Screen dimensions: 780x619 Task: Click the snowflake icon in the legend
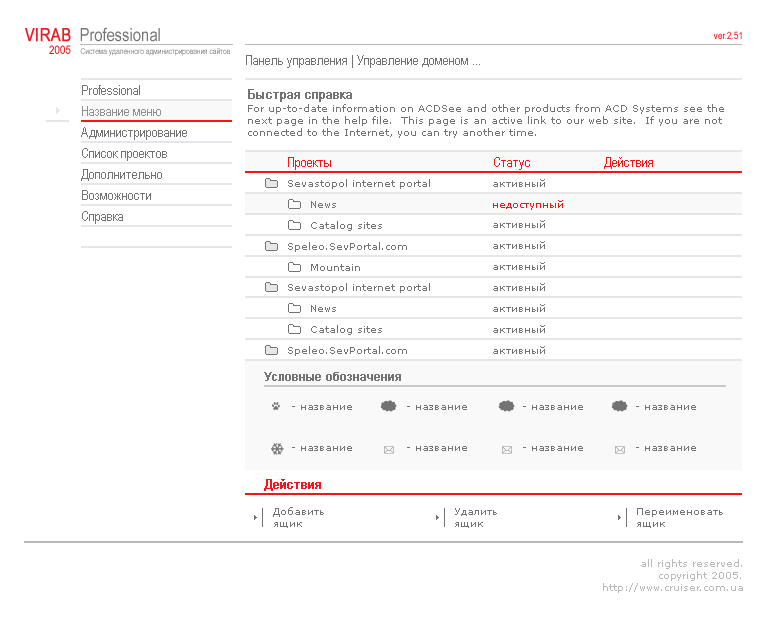coord(277,448)
